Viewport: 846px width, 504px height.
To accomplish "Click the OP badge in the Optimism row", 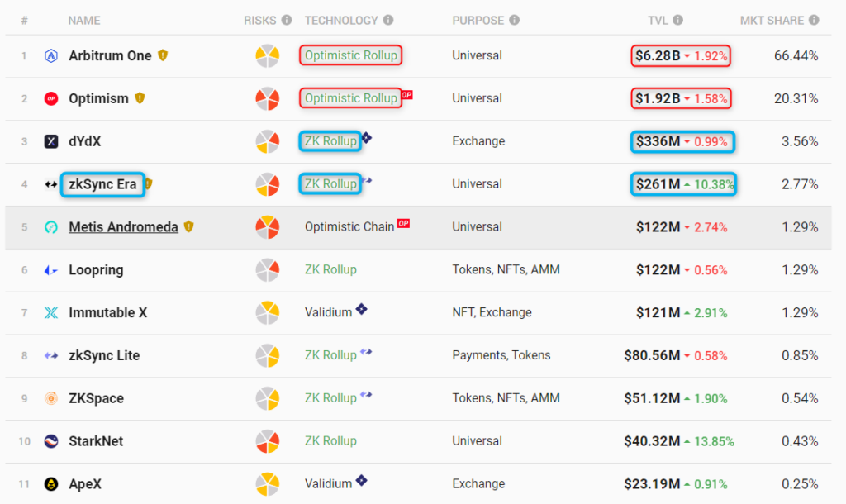I will pos(406,95).
